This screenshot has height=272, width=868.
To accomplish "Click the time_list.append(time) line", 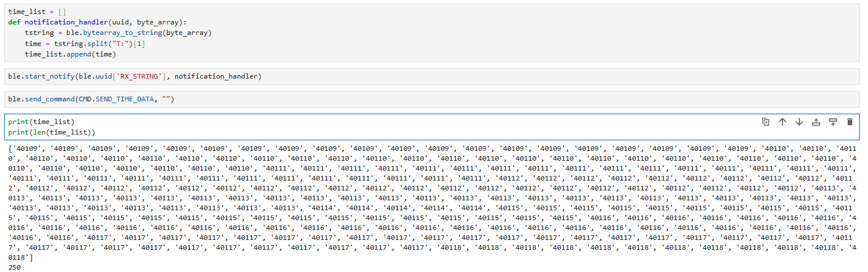I will (70, 54).
